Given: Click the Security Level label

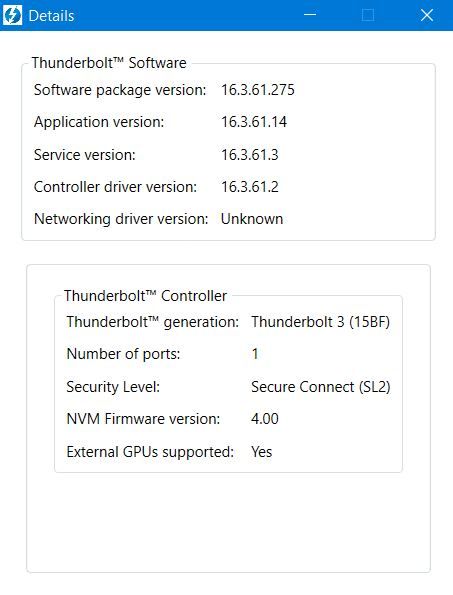Looking at the screenshot, I should (x=113, y=387).
